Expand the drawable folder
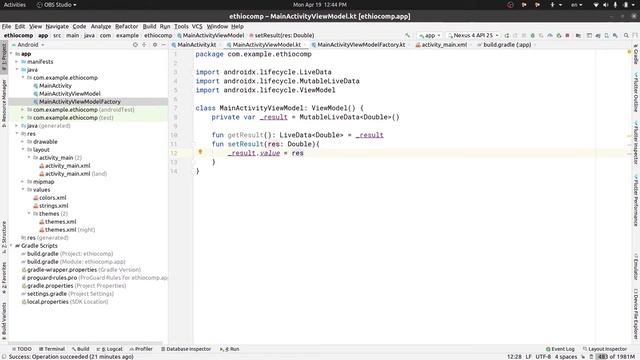640x360 pixels. click(23, 142)
